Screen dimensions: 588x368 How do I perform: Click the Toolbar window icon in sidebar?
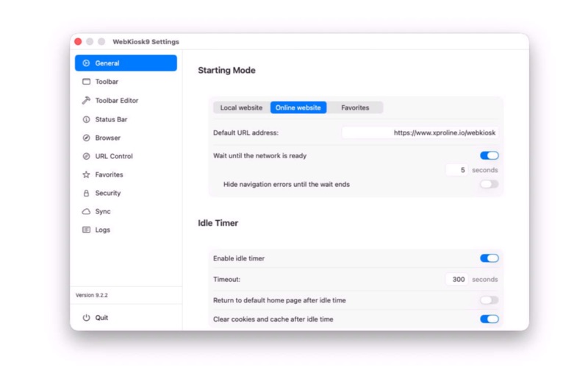[86, 82]
